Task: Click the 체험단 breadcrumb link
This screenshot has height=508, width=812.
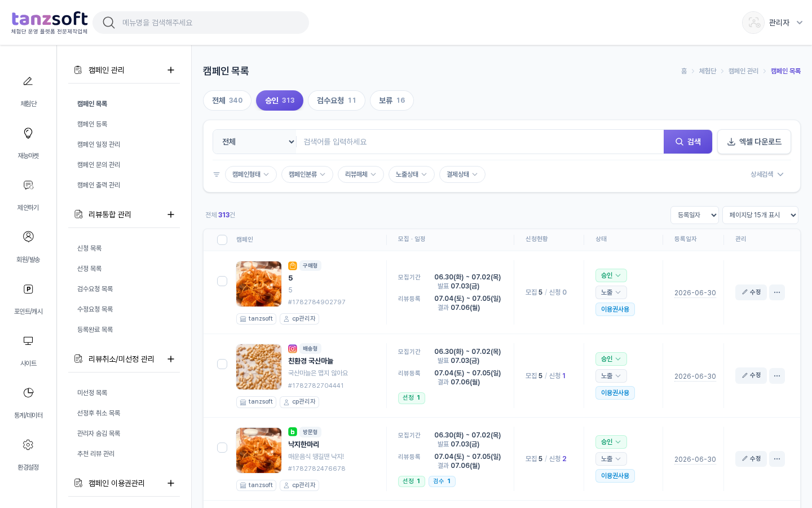Action: (708, 71)
